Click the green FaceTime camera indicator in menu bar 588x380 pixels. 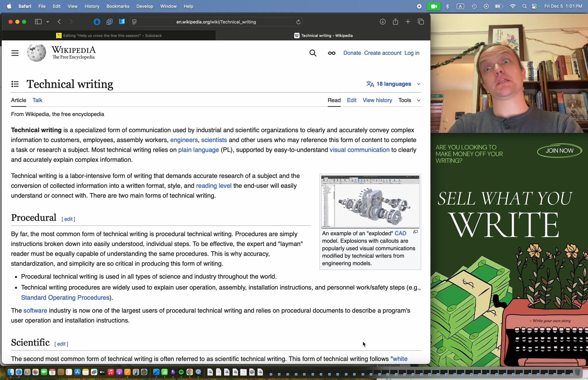434,6
